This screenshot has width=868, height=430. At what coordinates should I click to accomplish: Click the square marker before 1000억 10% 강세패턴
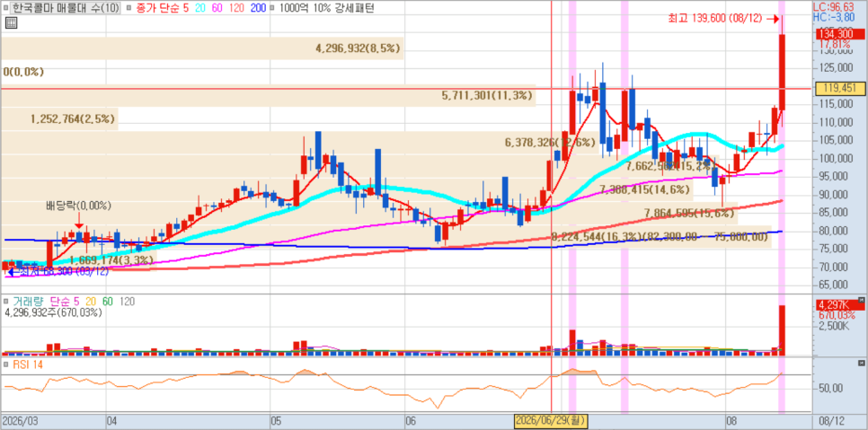pos(272,9)
